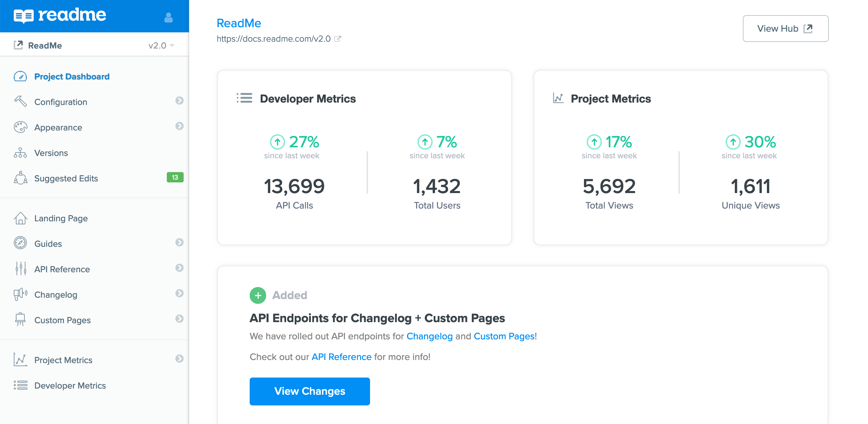The width and height of the screenshot is (868, 424).
Task: Expand the Custom Pages submenu arrow
Action: (179, 319)
